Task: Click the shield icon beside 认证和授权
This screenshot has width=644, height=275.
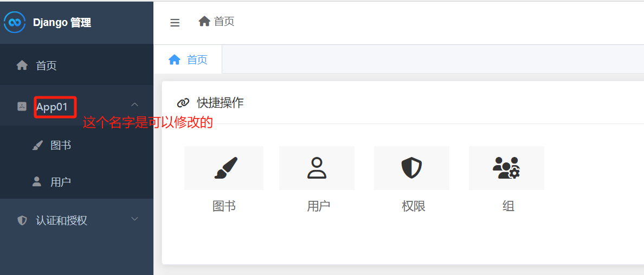Action: click(22, 220)
